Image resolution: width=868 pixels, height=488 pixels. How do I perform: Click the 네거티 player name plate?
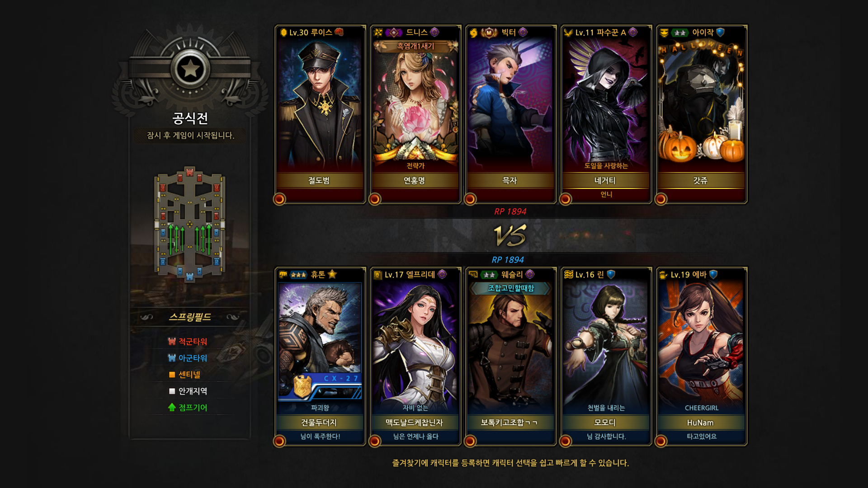click(x=605, y=181)
